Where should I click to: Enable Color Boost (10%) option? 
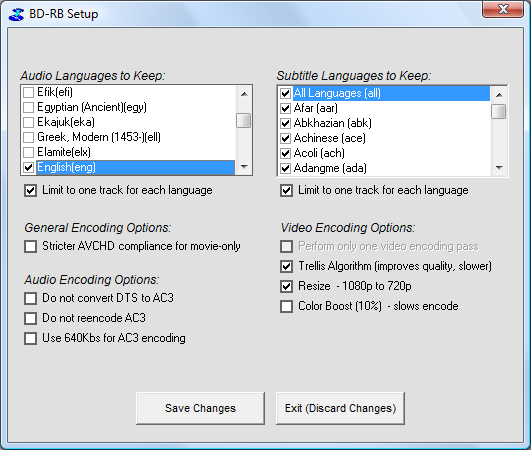click(286, 306)
